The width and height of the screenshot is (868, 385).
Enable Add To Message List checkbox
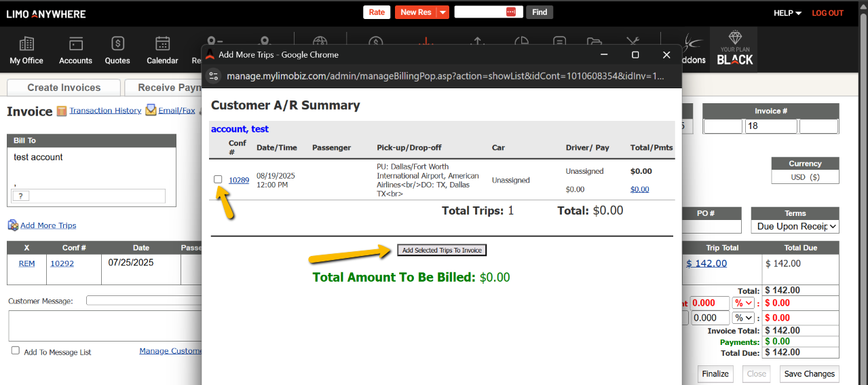click(16, 351)
